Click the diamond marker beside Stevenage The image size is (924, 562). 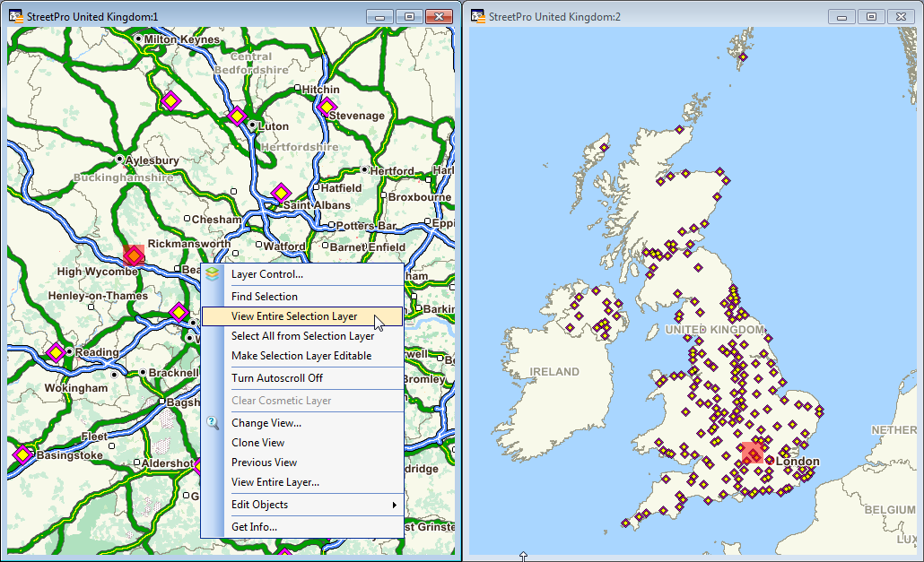click(326, 107)
